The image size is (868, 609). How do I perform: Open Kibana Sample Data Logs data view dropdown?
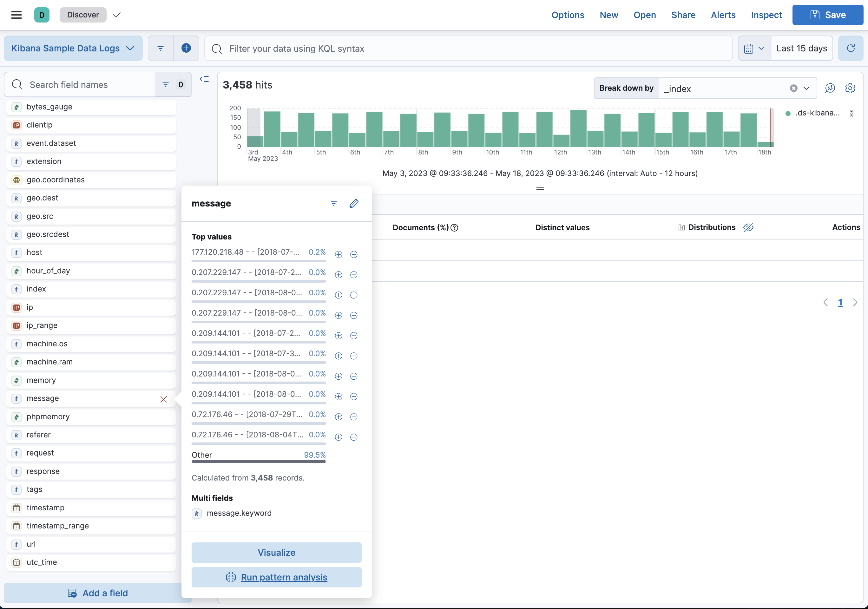[x=73, y=49]
